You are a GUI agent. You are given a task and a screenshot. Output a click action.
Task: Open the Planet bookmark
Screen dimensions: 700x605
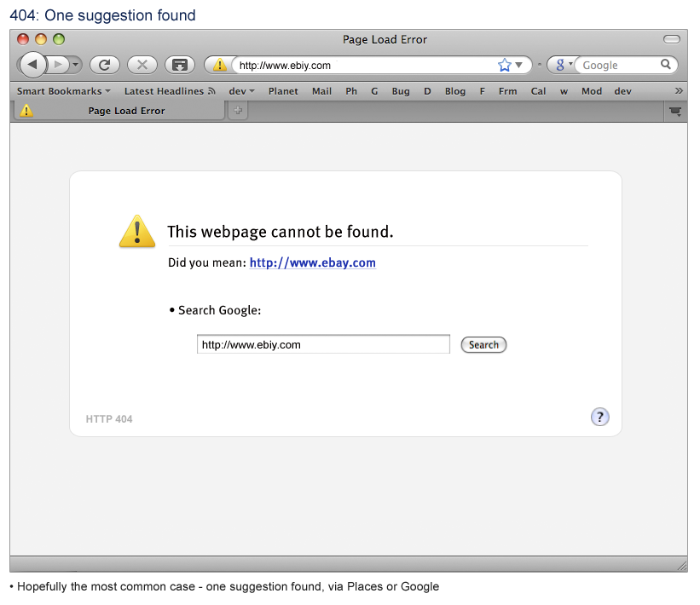tap(283, 91)
